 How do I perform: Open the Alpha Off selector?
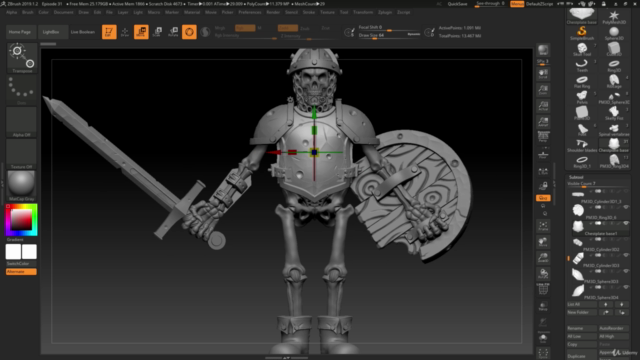coord(22,122)
